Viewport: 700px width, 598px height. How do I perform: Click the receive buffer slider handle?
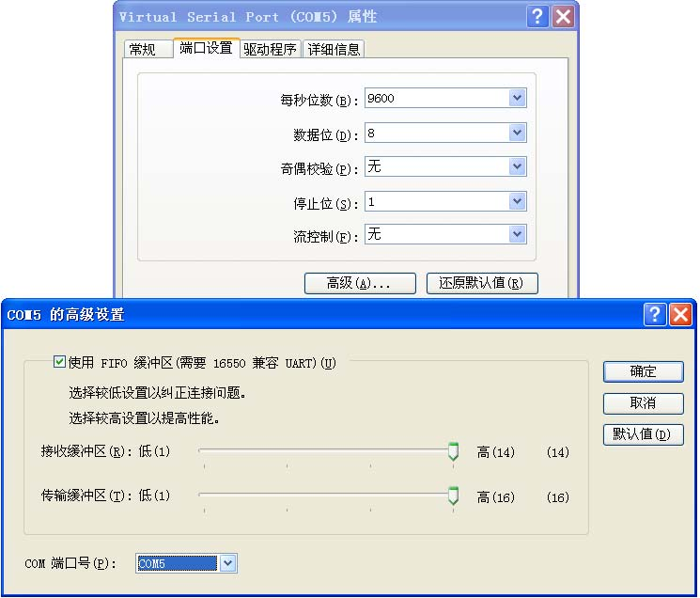point(453,452)
